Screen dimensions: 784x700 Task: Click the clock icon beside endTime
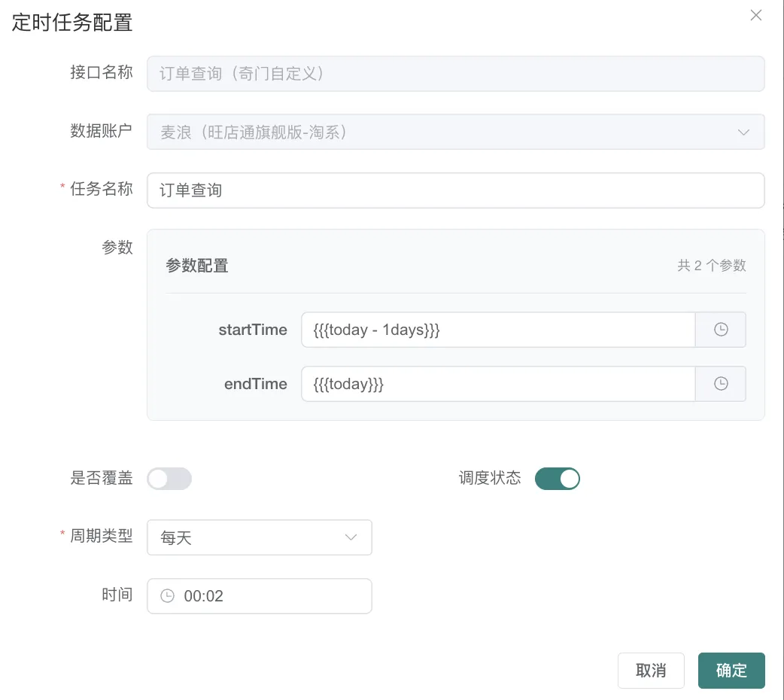coord(720,384)
